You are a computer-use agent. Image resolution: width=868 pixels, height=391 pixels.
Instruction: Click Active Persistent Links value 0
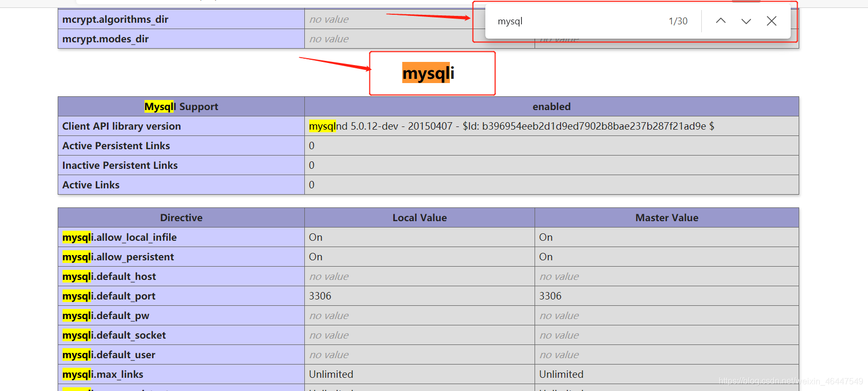tap(312, 146)
